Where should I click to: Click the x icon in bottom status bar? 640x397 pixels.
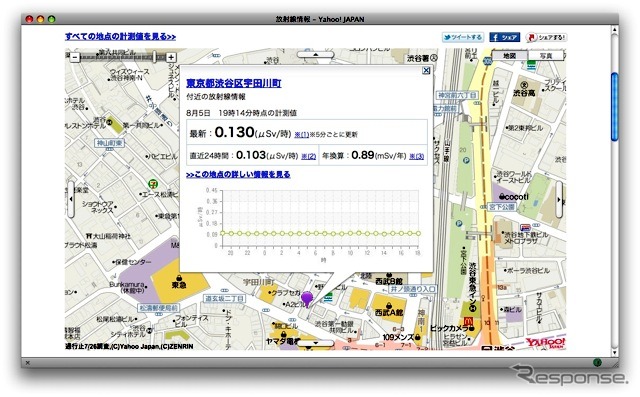28,362
